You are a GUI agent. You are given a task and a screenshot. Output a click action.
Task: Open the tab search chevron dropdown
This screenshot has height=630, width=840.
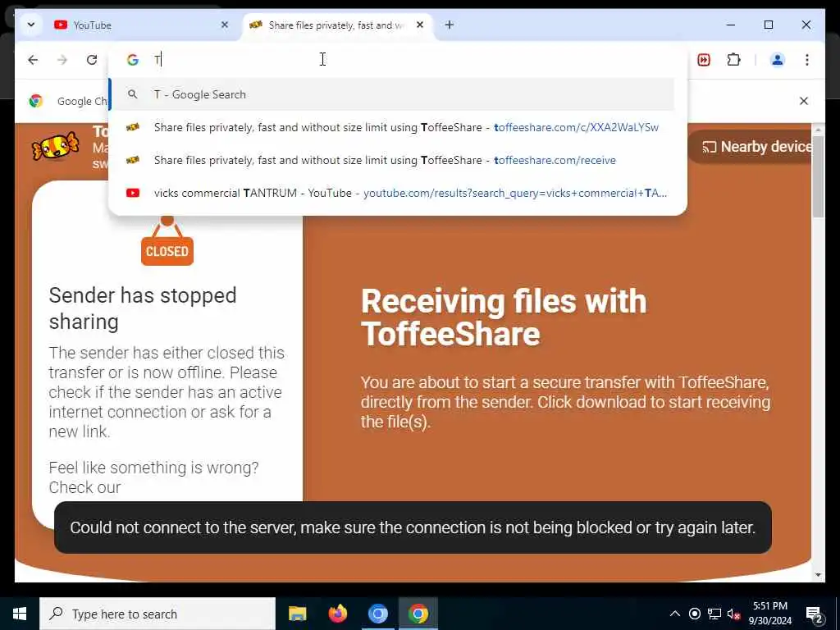31,25
